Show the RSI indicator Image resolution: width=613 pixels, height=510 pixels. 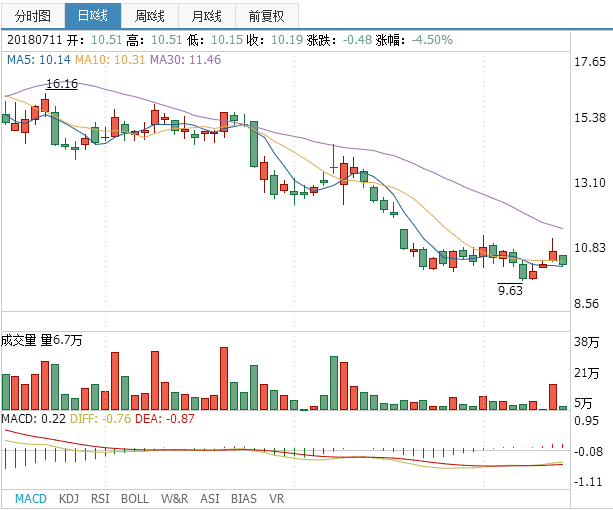(100, 499)
